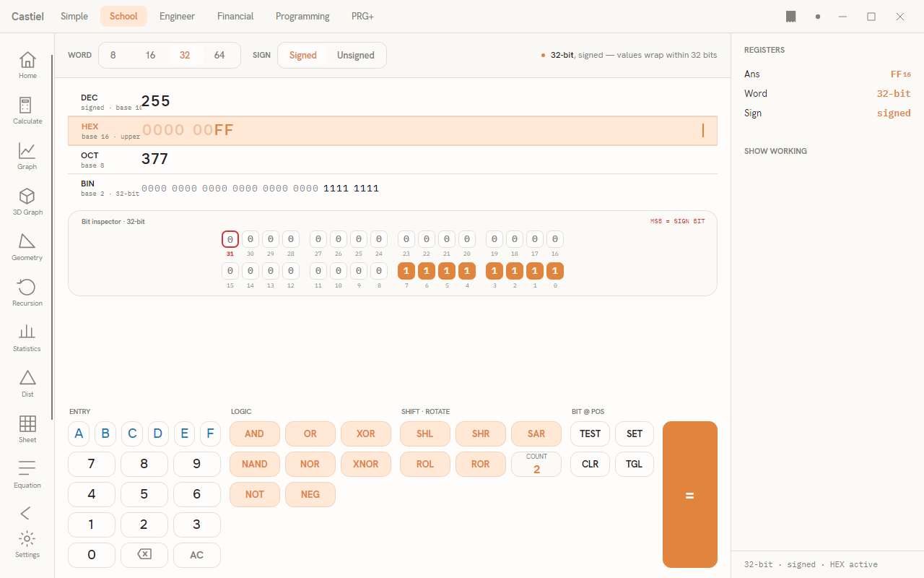The width and height of the screenshot is (924, 578).
Task: Open the 3D Graph sidebar icon
Action: pos(27,202)
